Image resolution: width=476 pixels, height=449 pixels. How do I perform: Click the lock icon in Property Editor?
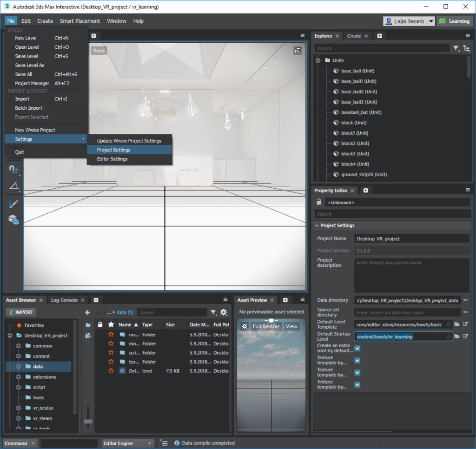(x=318, y=202)
